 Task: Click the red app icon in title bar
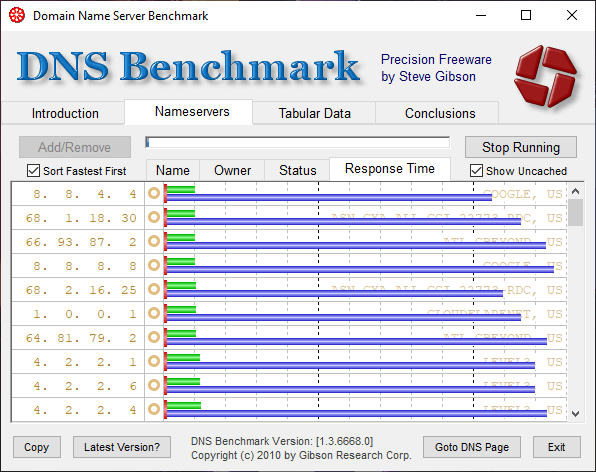[x=17, y=16]
